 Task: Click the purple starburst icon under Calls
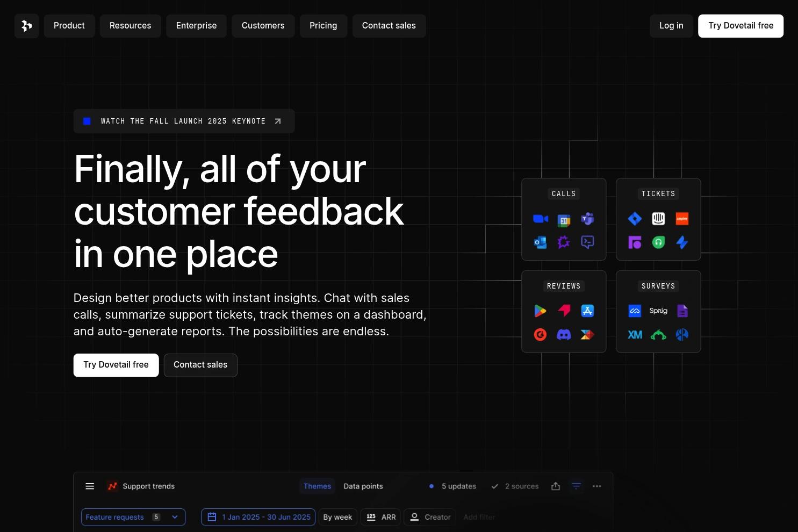564,242
